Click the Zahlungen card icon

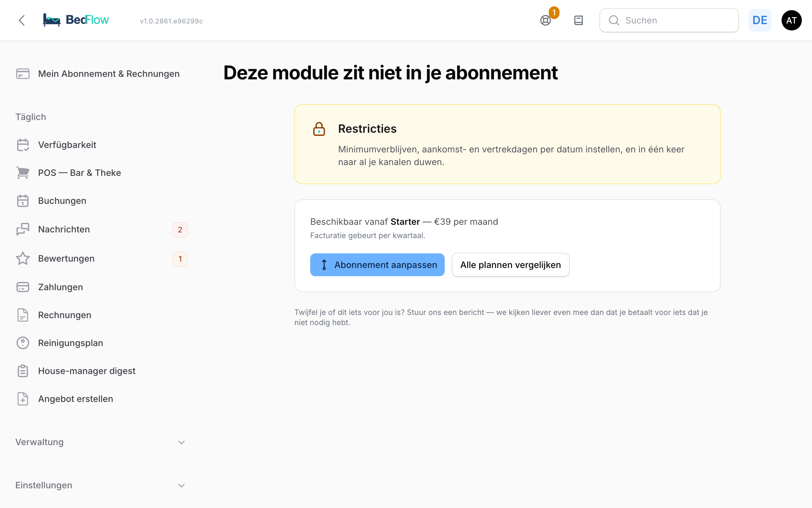[x=23, y=287]
